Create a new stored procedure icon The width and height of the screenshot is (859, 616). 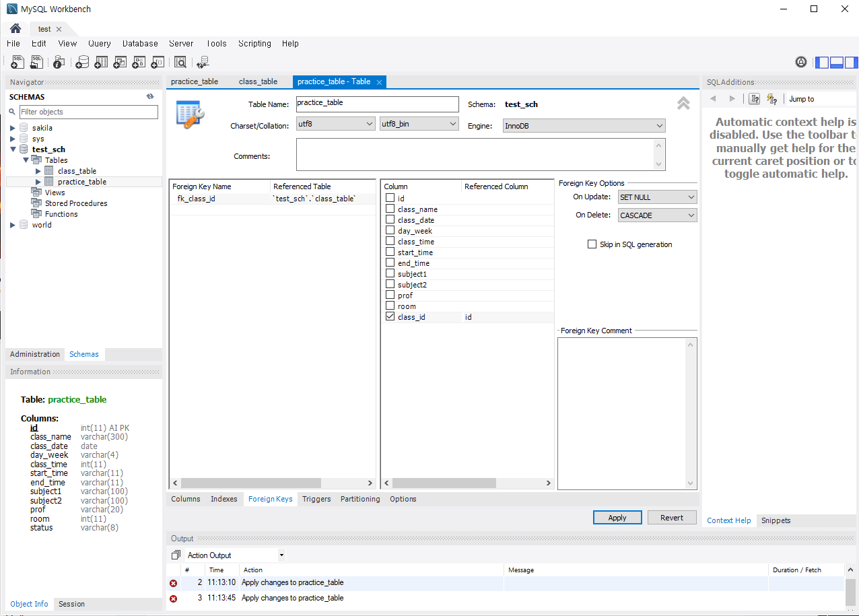tap(139, 63)
